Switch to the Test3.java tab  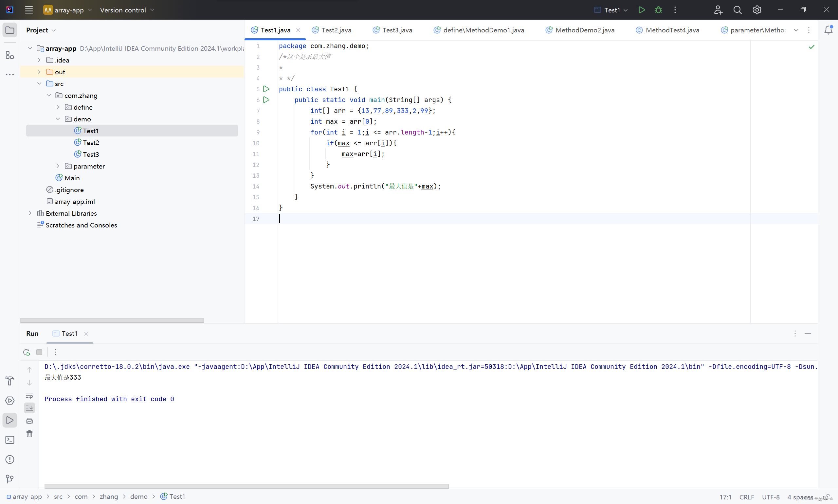(x=393, y=30)
